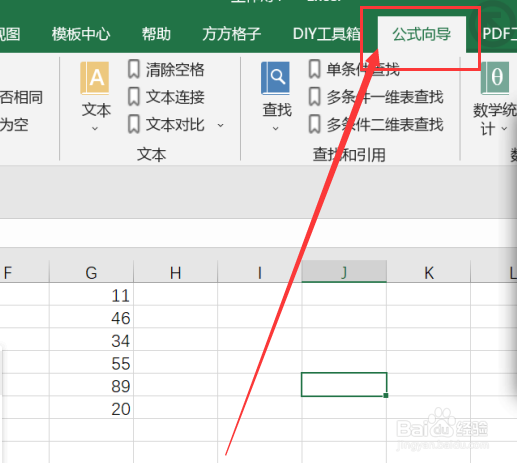Click the 清除空格 button
This screenshot has width=517, height=463.
coord(175,70)
